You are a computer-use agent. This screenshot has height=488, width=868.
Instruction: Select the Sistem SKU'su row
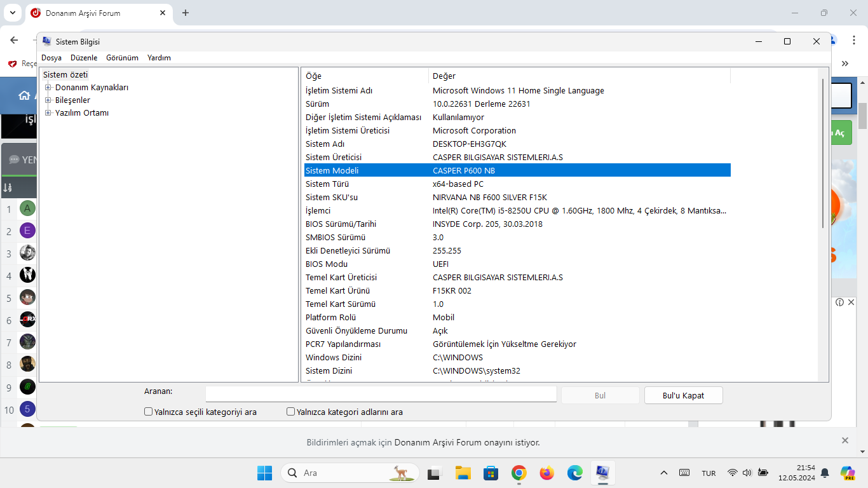click(x=517, y=197)
